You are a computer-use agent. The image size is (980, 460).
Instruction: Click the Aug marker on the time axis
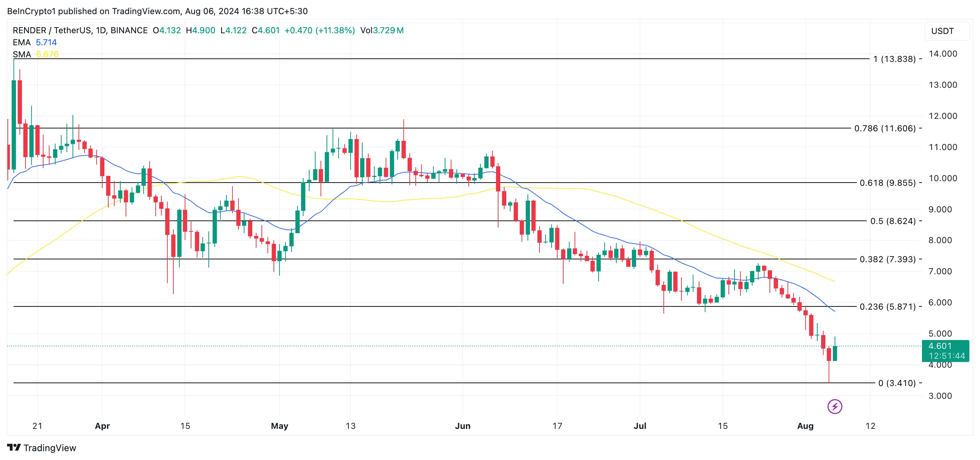click(x=805, y=426)
